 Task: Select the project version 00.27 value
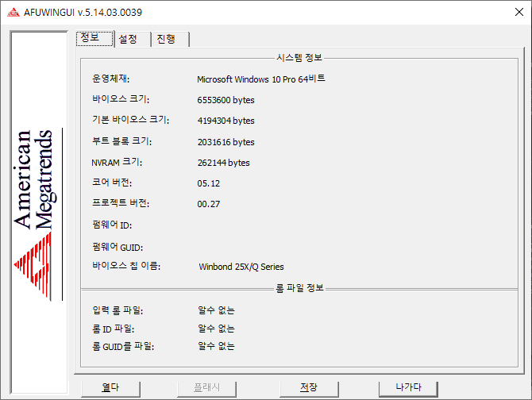tap(208, 204)
